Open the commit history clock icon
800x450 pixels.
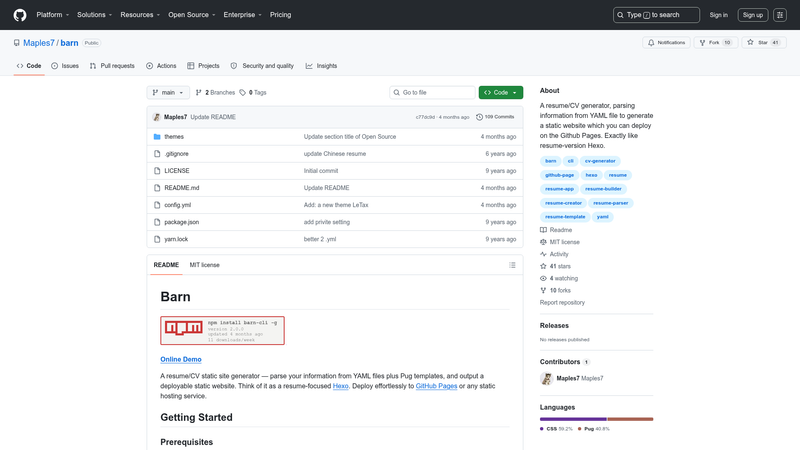click(x=479, y=117)
